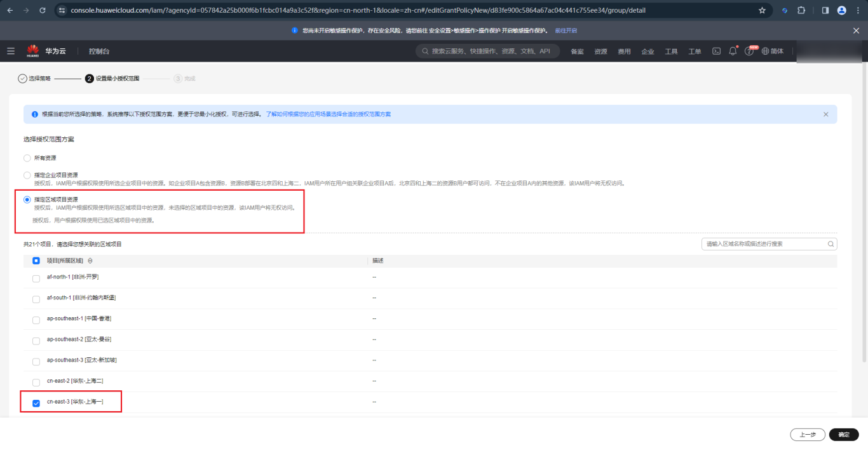The width and height of the screenshot is (868, 450).
Task: Uncheck the cn-east-3 region checkbox
Action: click(x=36, y=403)
